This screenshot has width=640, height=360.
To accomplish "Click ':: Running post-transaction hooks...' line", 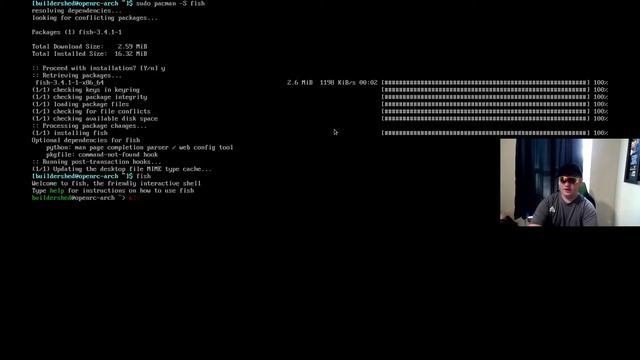I will [96, 162].
